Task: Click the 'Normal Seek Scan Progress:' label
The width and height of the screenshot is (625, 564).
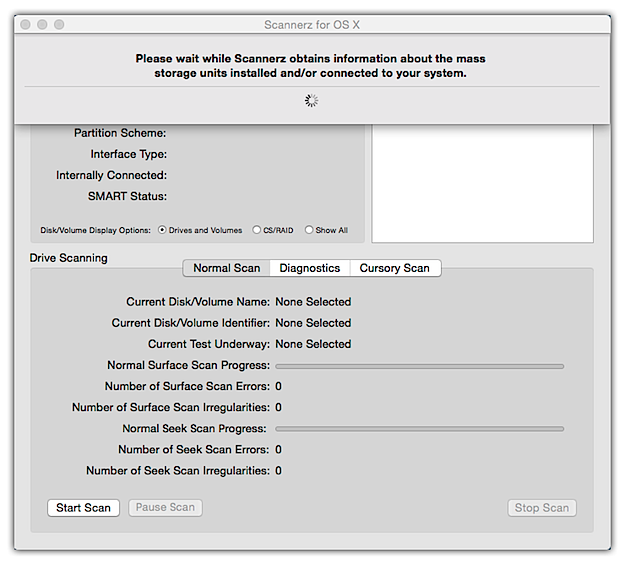Action: pos(195,428)
